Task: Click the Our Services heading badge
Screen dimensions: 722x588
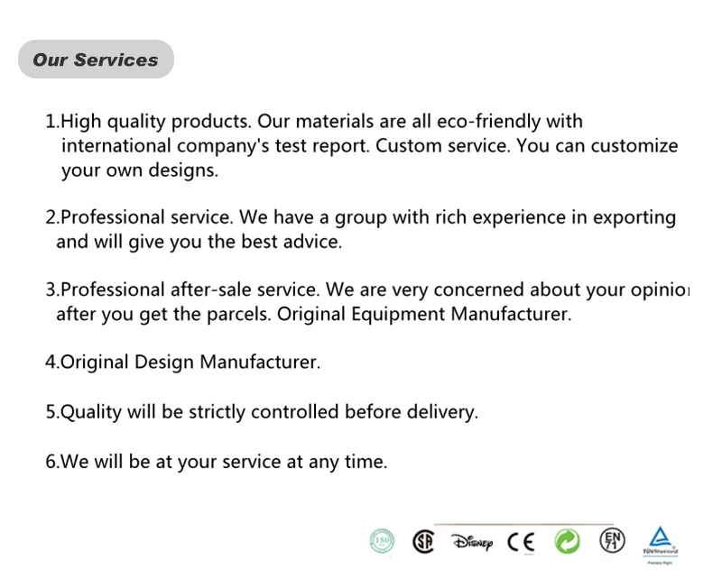Action: tap(96, 60)
